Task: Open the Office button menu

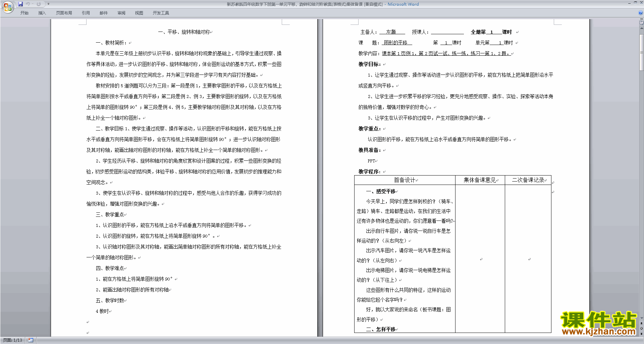Action: pos(7,7)
